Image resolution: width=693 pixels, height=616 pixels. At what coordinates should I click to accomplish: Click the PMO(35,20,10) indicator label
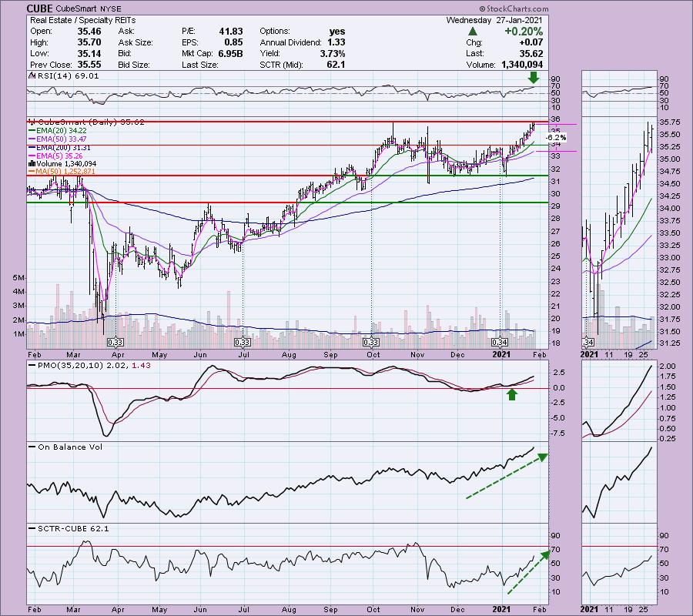point(70,366)
